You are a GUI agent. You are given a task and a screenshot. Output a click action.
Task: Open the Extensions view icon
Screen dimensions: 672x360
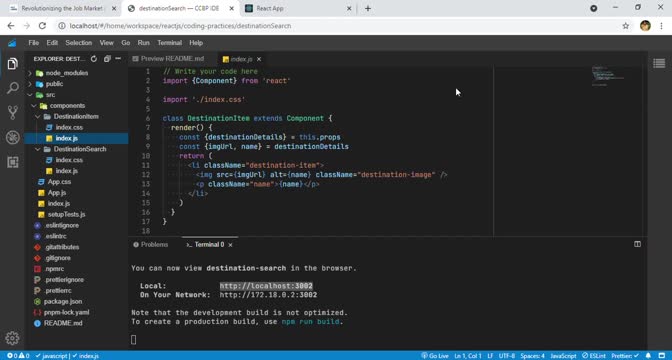[x=12, y=162]
